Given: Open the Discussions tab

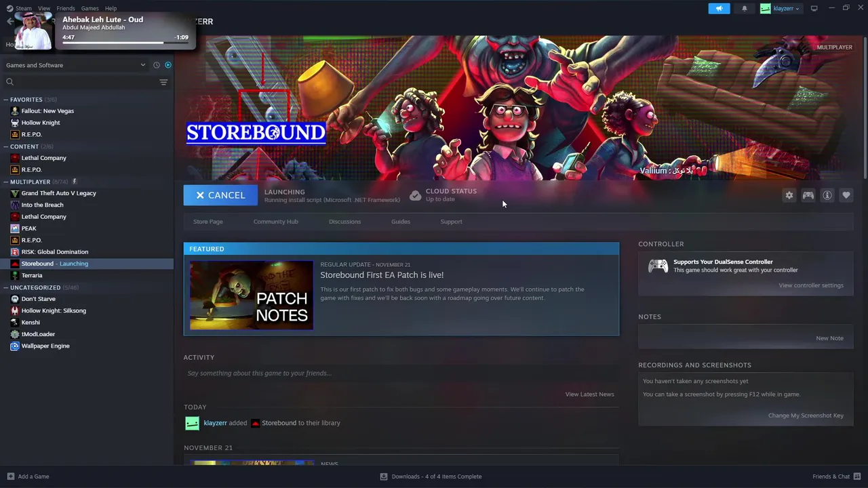Looking at the screenshot, I should 344,222.
